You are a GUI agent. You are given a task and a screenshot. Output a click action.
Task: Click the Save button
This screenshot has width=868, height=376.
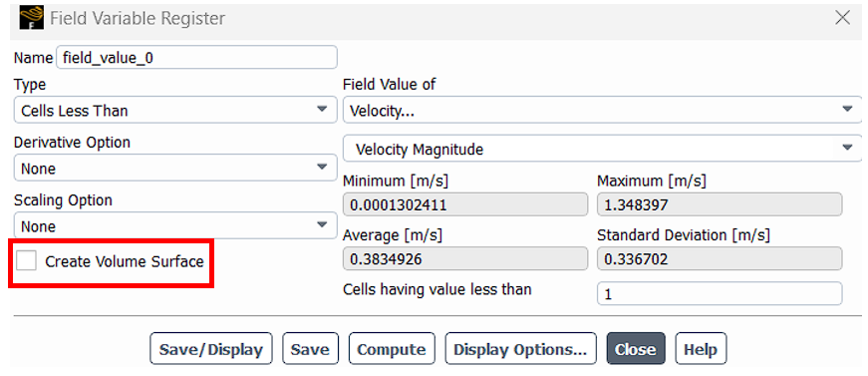coord(310,349)
